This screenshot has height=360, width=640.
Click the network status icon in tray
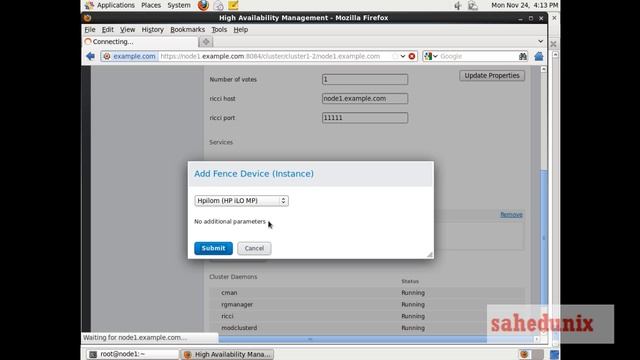point(473,5)
